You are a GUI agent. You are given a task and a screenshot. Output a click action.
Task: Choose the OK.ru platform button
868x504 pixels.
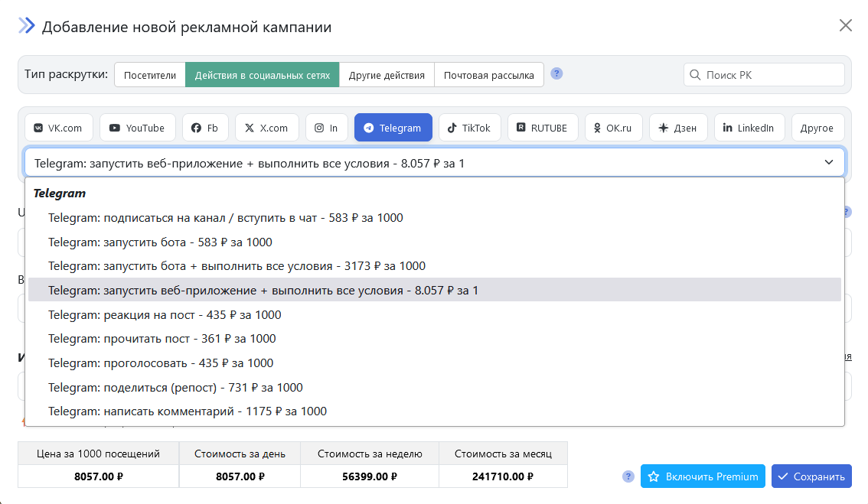tap(613, 128)
